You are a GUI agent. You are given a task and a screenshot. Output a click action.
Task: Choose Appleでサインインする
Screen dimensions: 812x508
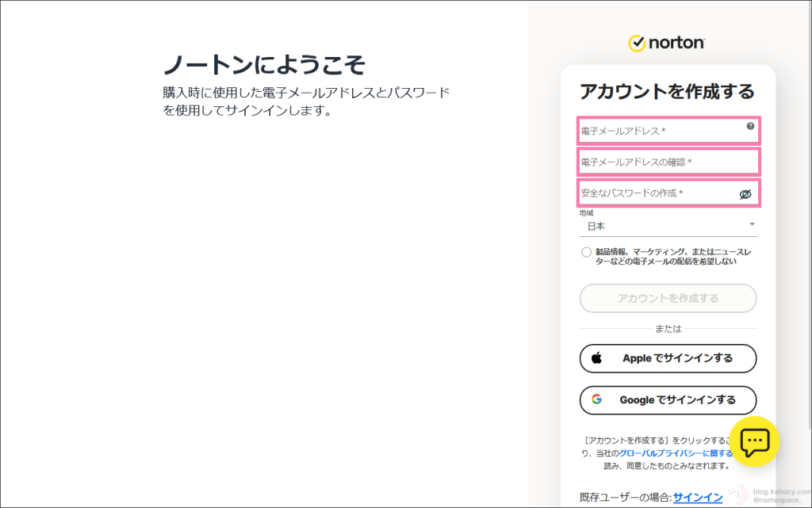coord(668,358)
